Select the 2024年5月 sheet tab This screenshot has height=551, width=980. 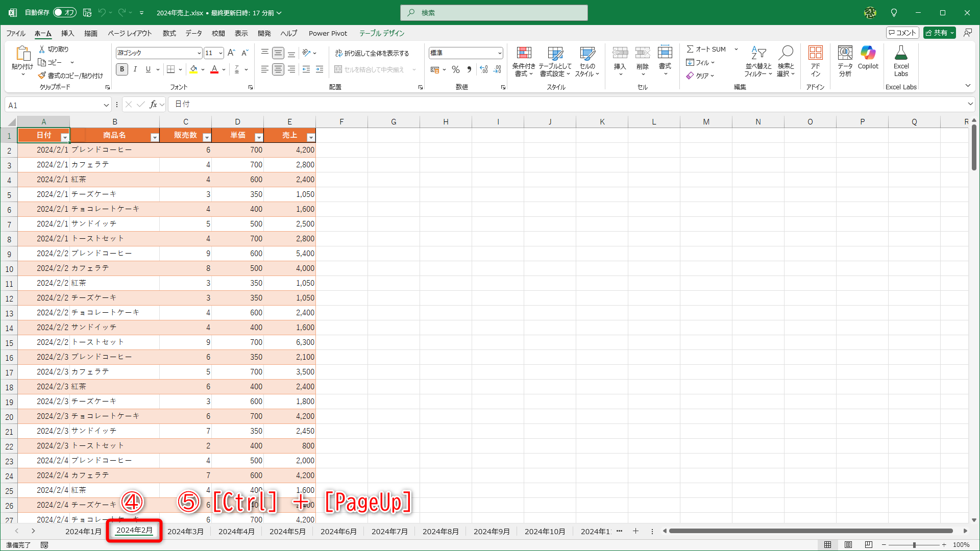[287, 531]
